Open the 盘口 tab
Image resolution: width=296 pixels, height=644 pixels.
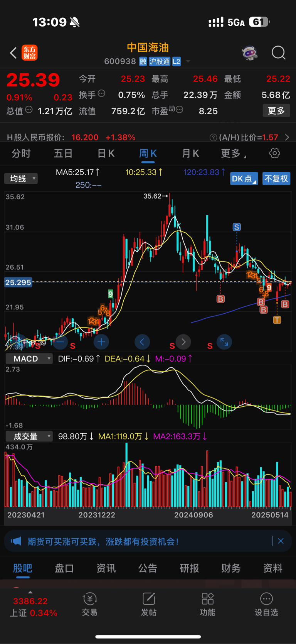pyautogui.click(x=64, y=568)
